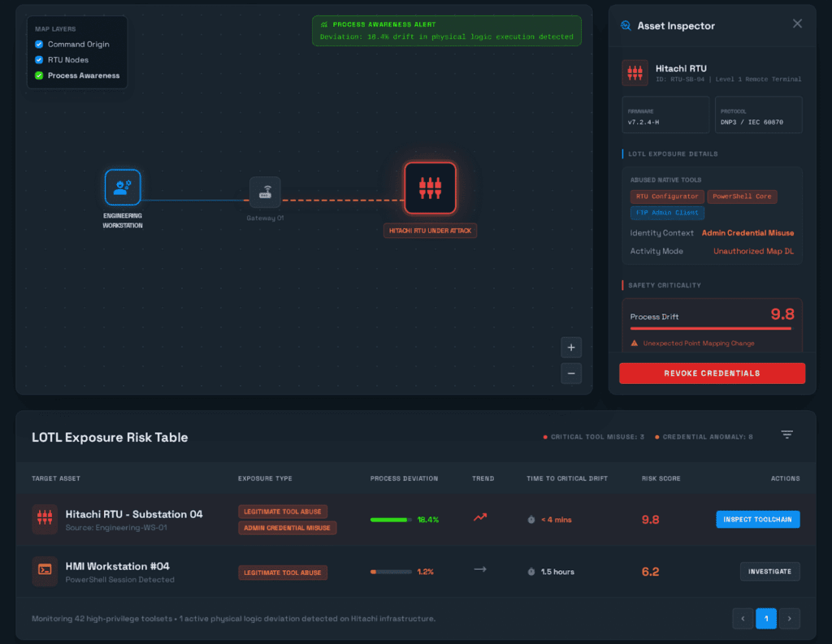Select the Engineering Workstation node icon
This screenshot has height=644, width=832.
pos(123,187)
